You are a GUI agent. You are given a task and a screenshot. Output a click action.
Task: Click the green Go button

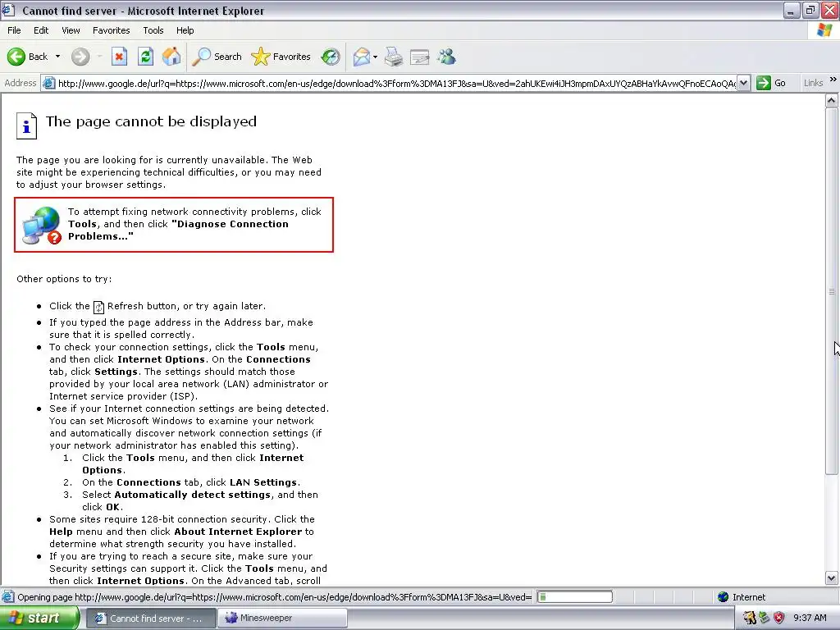tap(771, 83)
